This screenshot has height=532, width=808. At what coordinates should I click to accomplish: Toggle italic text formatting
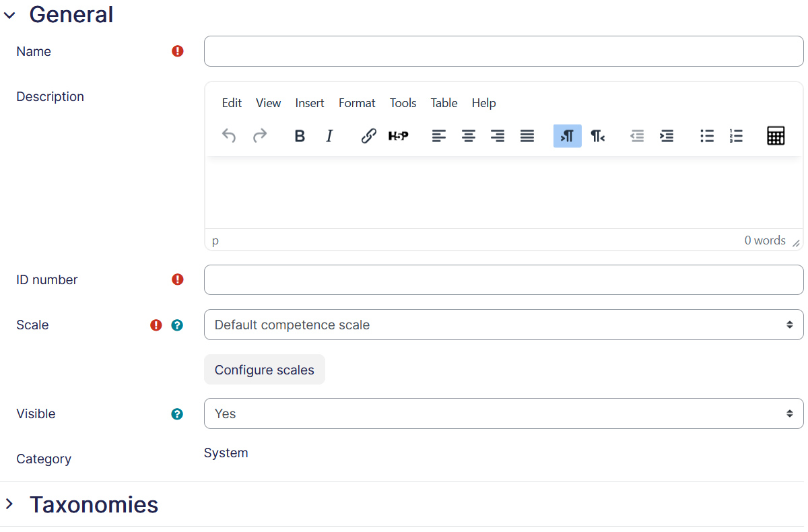(x=329, y=136)
